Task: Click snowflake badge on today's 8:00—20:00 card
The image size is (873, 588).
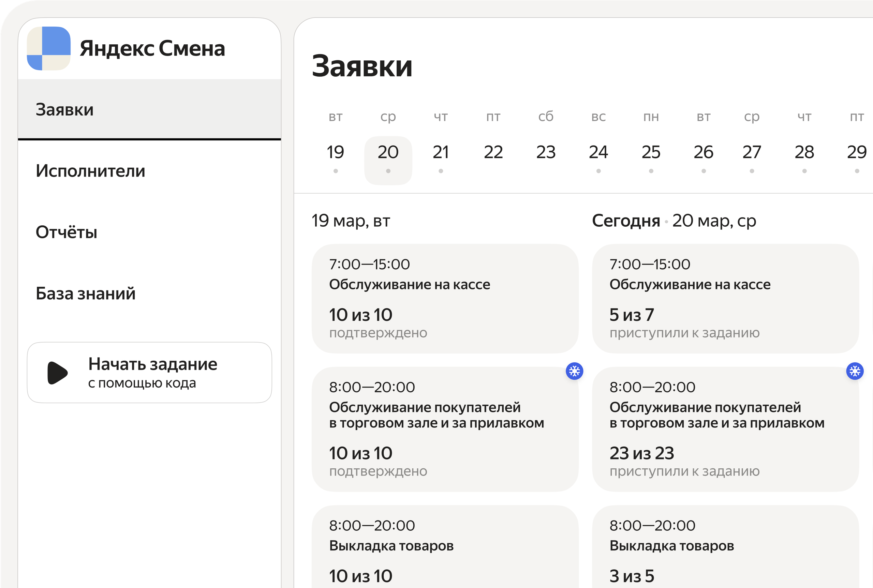Action: pyautogui.click(x=855, y=371)
